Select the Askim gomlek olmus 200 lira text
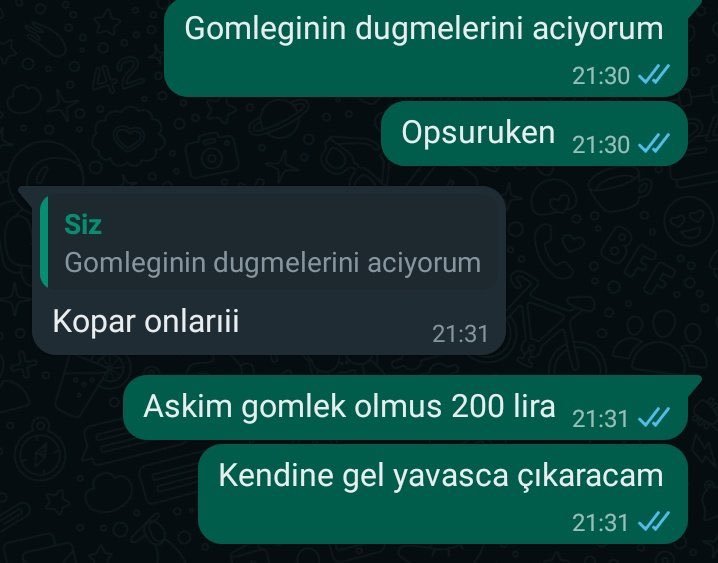Image resolution: width=718 pixels, height=563 pixels. point(349,406)
